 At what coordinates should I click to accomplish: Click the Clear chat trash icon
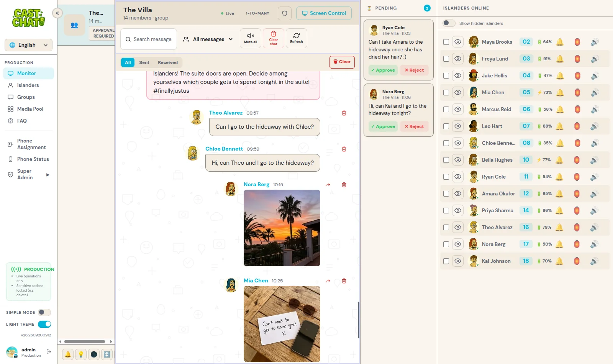(274, 38)
